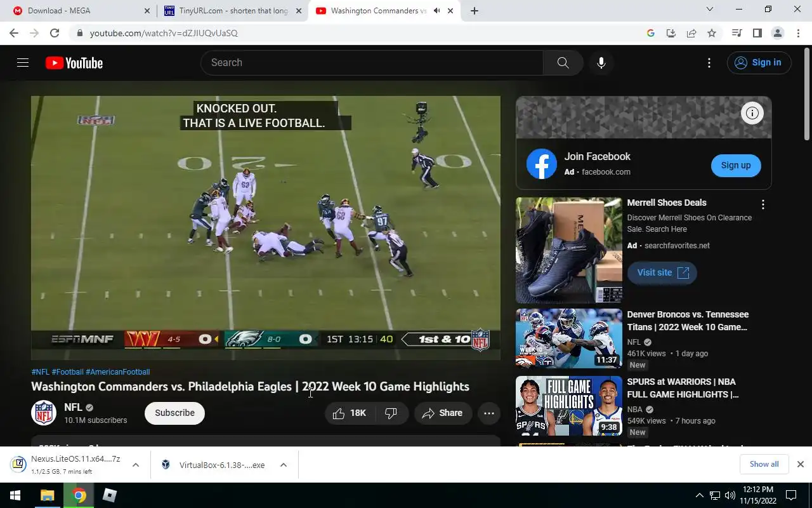The height and width of the screenshot is (508, 812).
Task: Show all downloads
Action: (x=764, y=464)
